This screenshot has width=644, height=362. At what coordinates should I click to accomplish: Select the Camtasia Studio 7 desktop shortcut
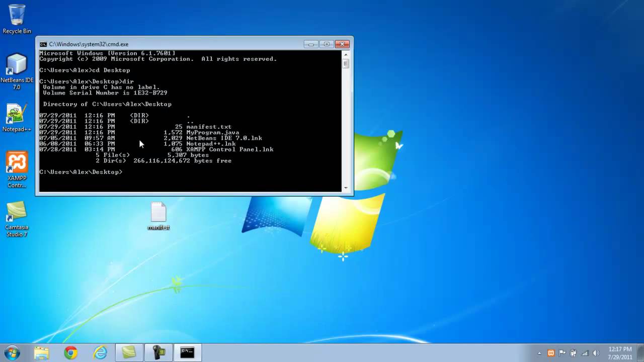[x=17, y=220]
